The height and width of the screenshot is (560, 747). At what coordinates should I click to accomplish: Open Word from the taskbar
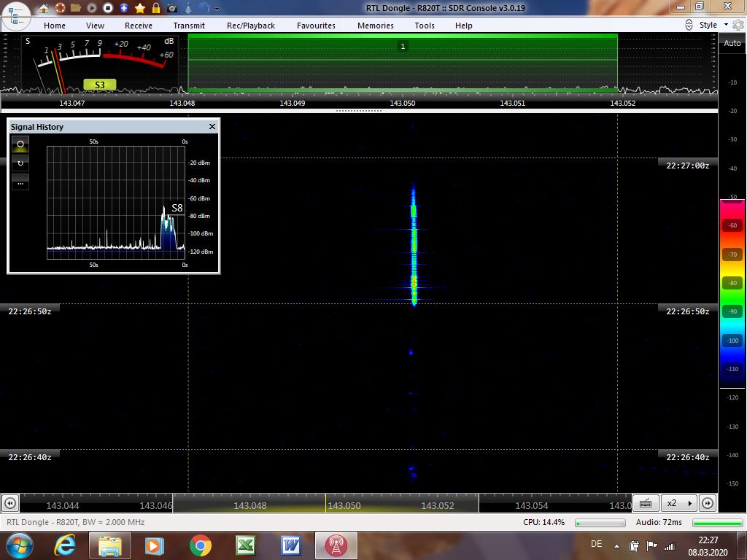coord(290,545)
